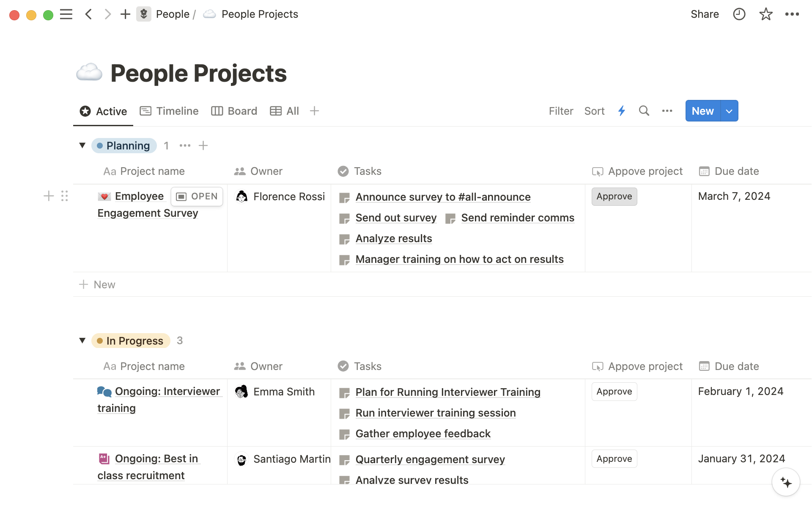This screenshot has height=508, width=812.
Task: Click the lightning bolt automation icon
Action: tap(621, 110)
